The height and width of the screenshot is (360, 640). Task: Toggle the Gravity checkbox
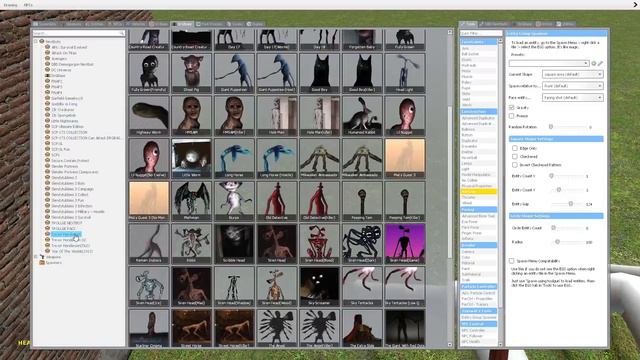(x=511, y=107)
